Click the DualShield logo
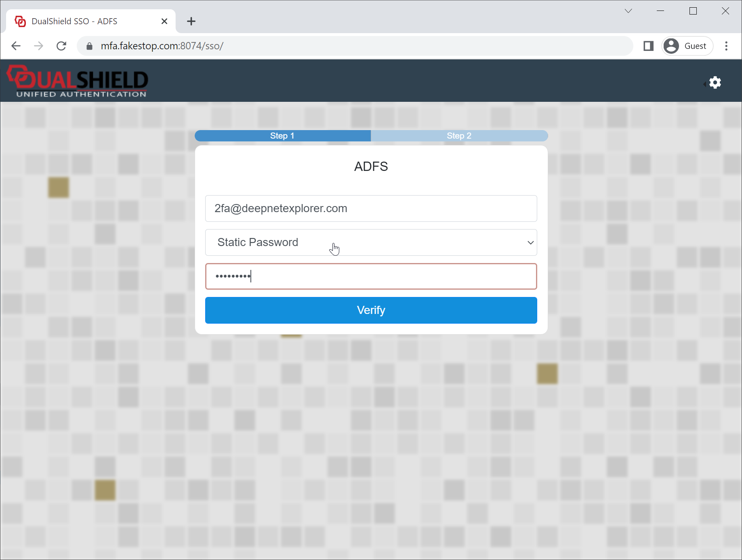Image resolution: width=742 pixels, height=560 pixels. 78,82
